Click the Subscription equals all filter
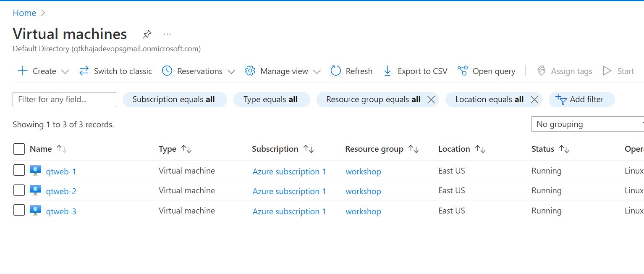 tap(174, 100)
